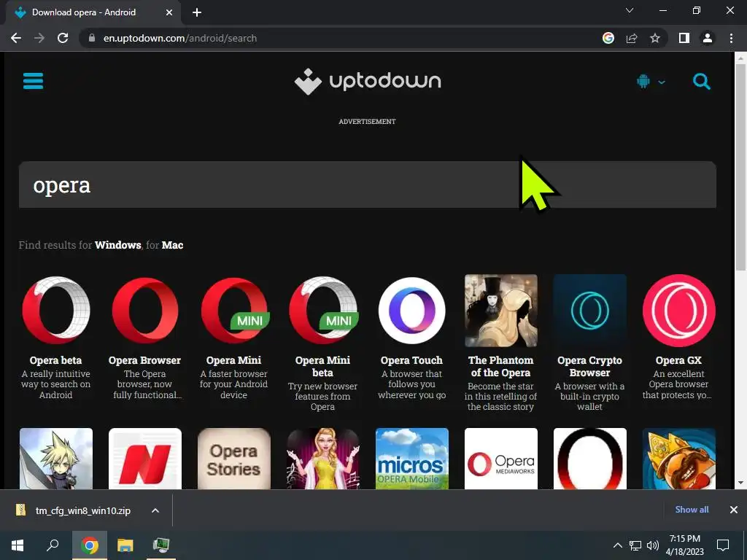The height and width of the screenshot is (560, 747).
Task: Click the Opera beta title link
Action: 55,360
